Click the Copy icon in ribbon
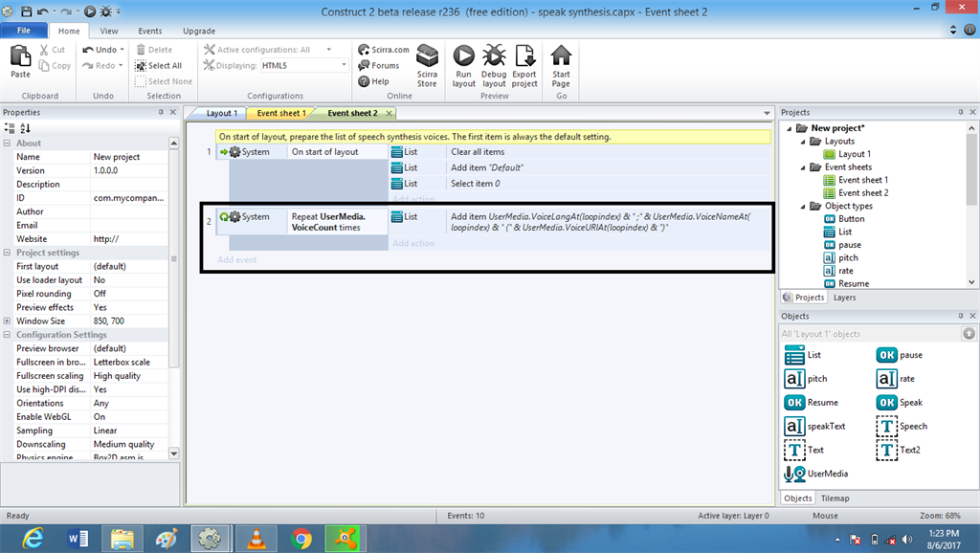This screenshot has height=553, width=980. click(44, 66)
